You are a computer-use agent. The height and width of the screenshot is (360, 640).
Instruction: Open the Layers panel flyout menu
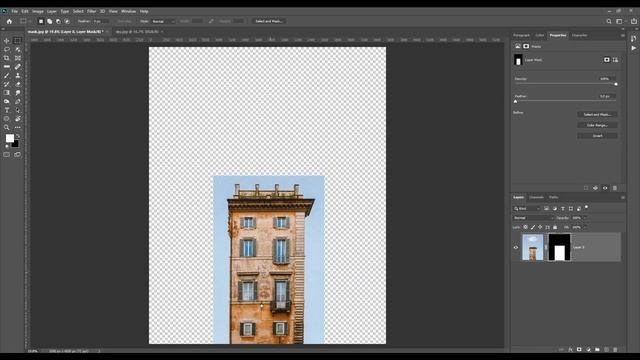[622, 198]
